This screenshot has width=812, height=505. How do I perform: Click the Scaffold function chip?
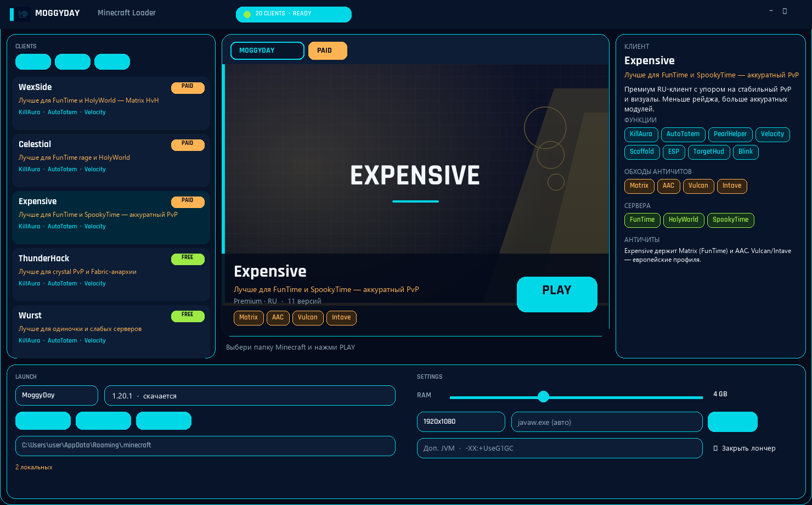coord(642,152)
